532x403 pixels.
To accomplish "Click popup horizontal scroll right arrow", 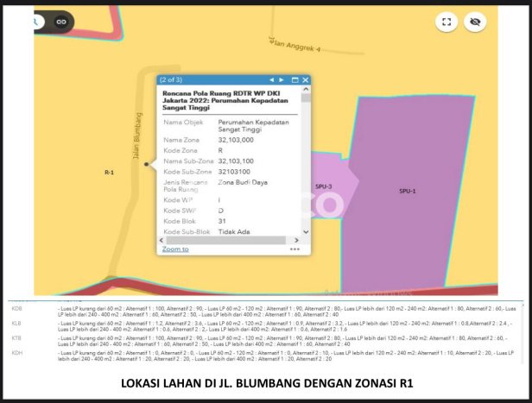I will click(296, 240).
